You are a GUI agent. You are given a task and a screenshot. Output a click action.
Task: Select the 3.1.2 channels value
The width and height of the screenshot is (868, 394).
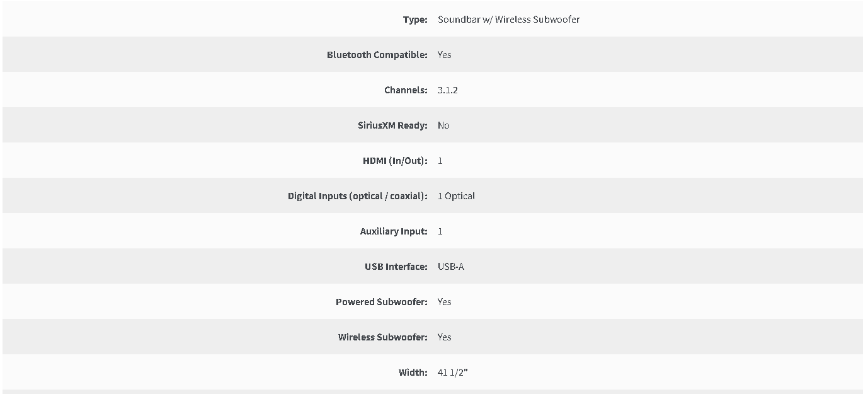click(x=448, y=90)
